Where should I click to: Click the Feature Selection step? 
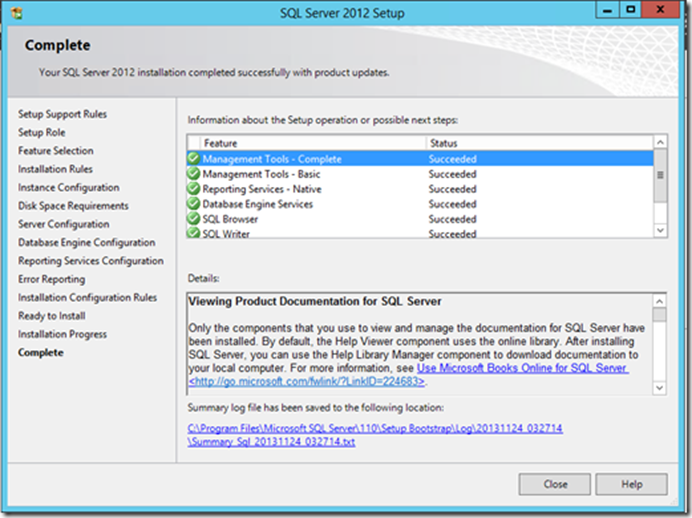pyautogui.click(x=56, y=151)
